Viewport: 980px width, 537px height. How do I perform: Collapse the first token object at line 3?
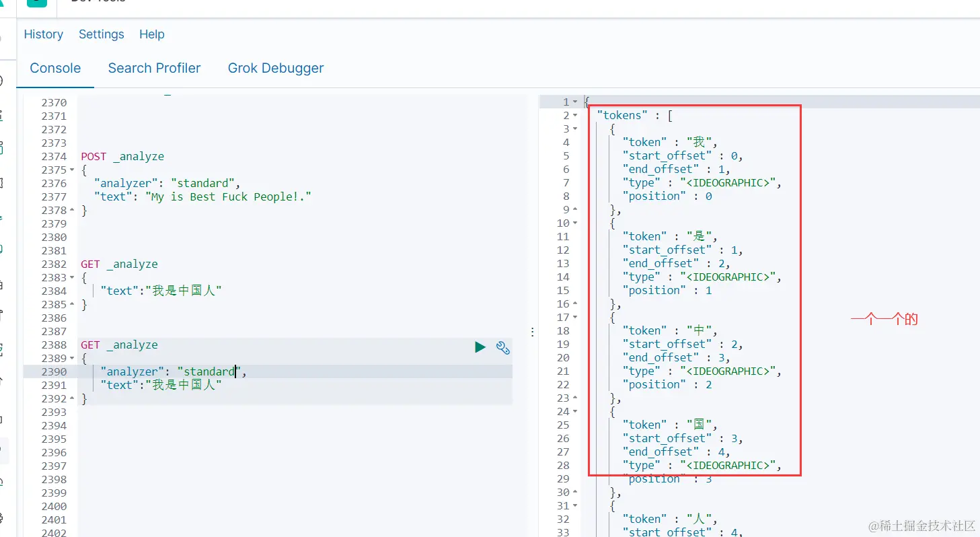coord(575,129)
